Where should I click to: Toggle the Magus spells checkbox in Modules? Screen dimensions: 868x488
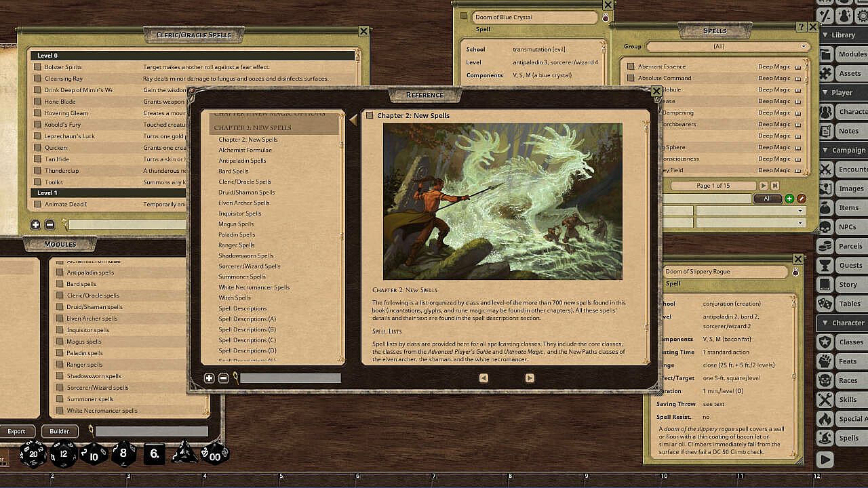click(60, 342)
